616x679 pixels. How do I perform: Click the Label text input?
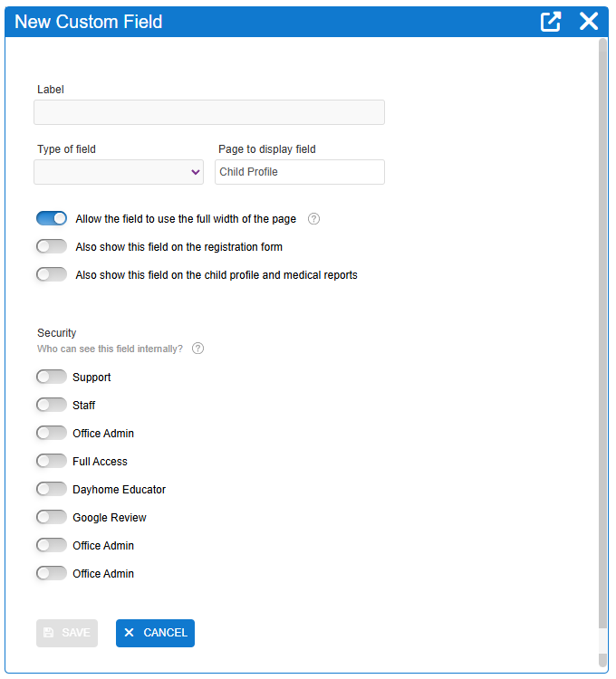[209, 112]
